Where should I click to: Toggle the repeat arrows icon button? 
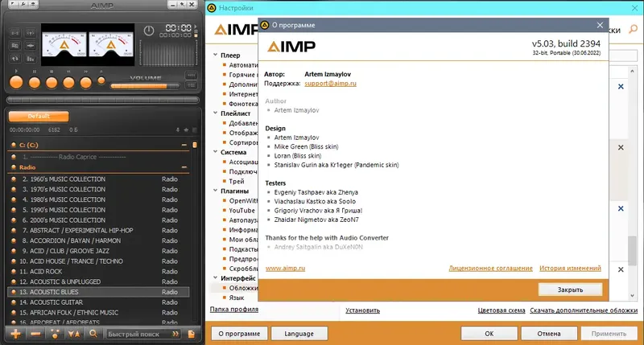[14, 59]
